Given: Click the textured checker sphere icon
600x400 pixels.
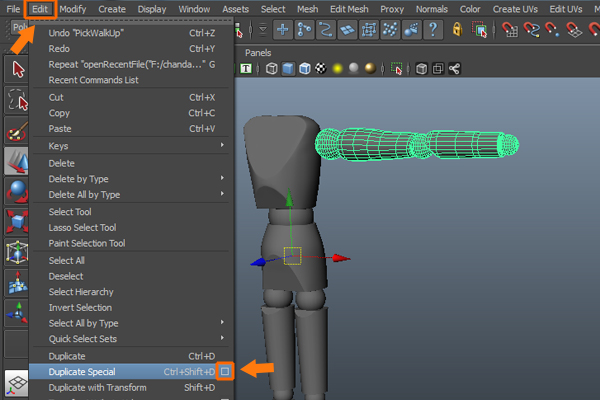Looking at the screenshot, I should 320,69.
